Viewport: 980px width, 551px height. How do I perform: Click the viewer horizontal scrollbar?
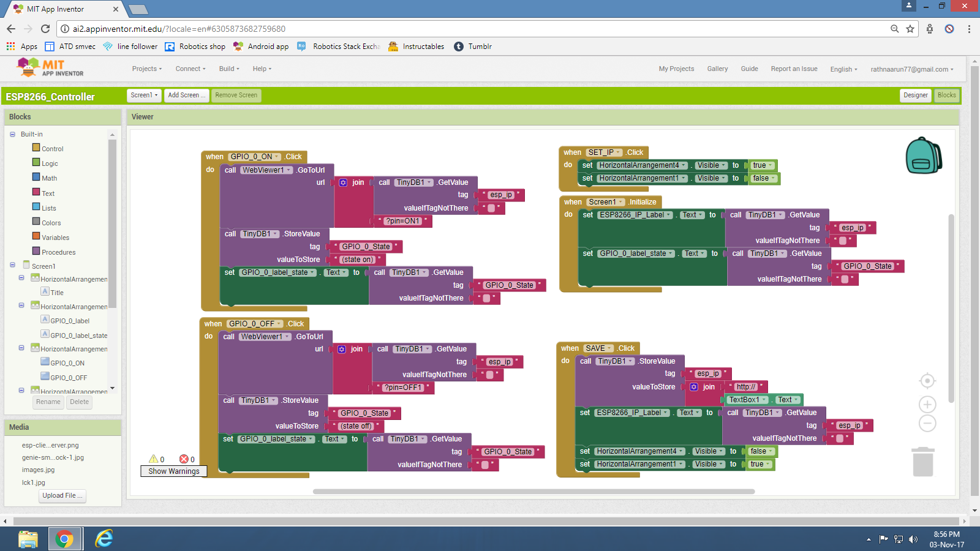point(533,491)
